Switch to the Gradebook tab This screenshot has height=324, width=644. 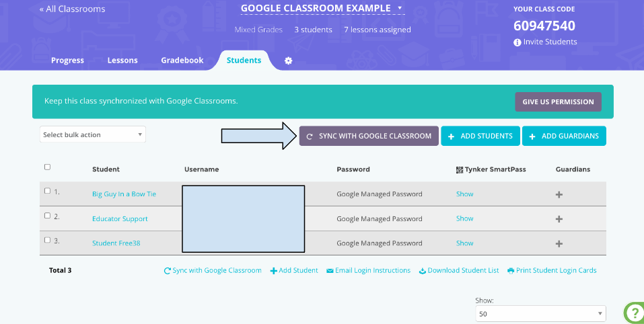(x=182, y=60)
